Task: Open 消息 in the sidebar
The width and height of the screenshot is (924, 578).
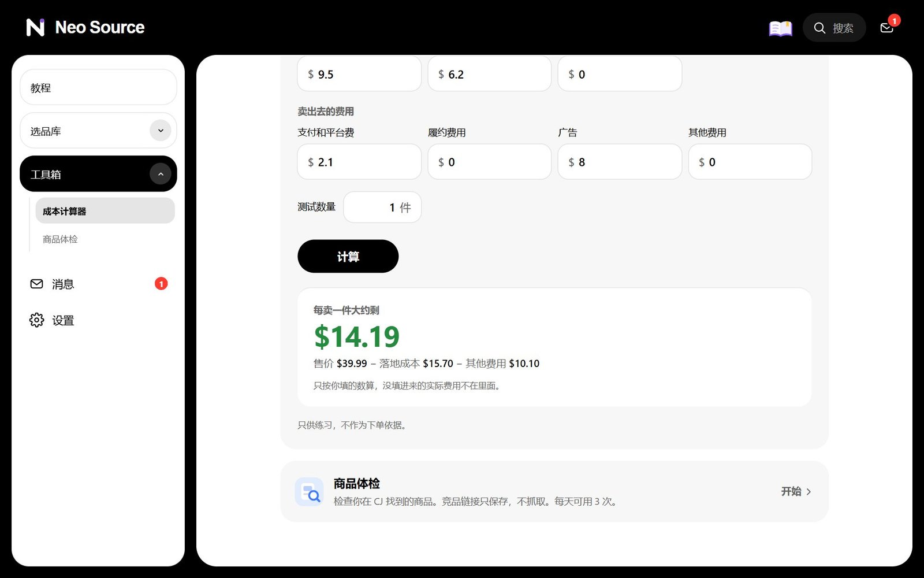Action: 98,284
